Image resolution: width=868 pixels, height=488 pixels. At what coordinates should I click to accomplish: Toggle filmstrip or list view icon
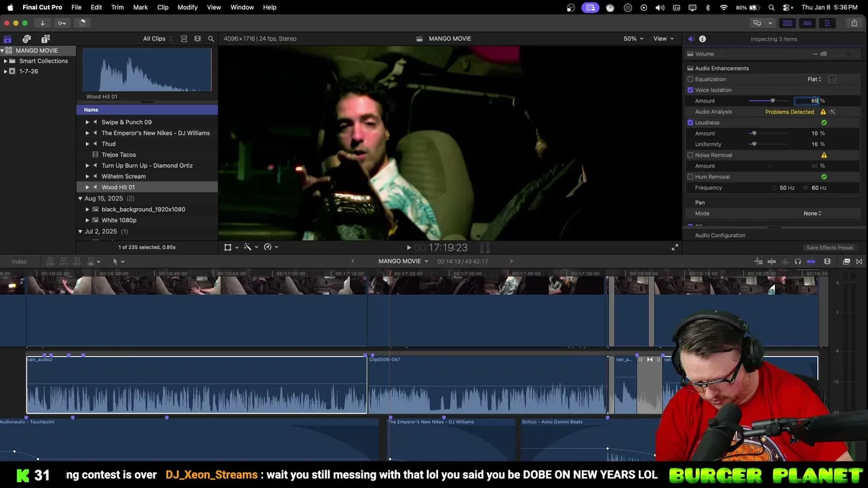coord(197,39)
